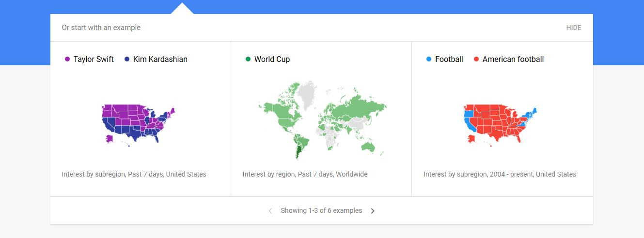Go to next examples with right chevron
The height and width of the screenshot is (238, 644).
(x=373, y=211)
